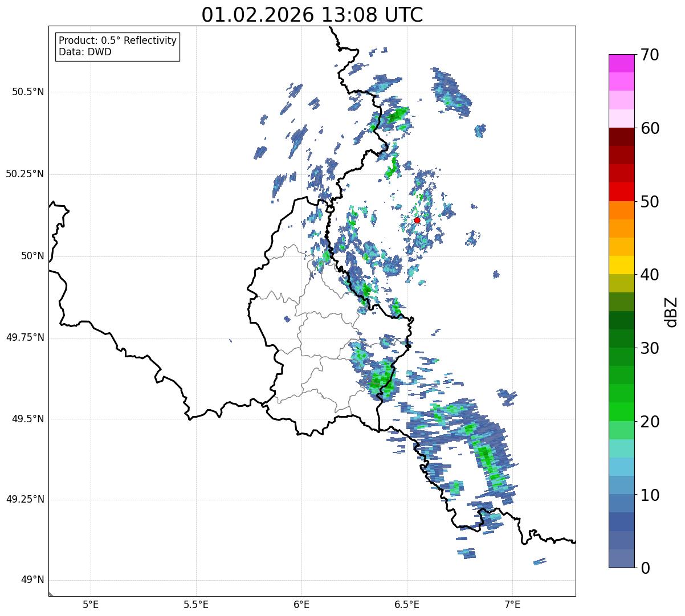Click the bright red 50 dBZ swatch
The image size is (685, 616).
(x=621, y=192)
